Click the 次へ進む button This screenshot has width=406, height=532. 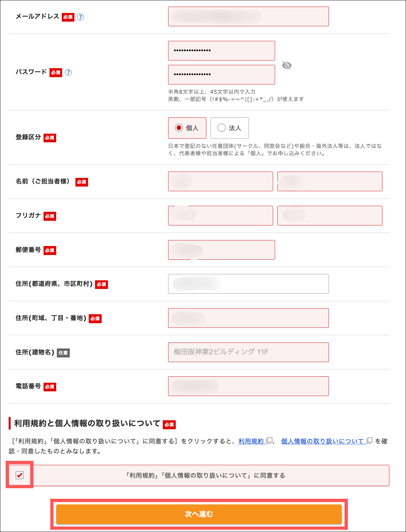199,514
